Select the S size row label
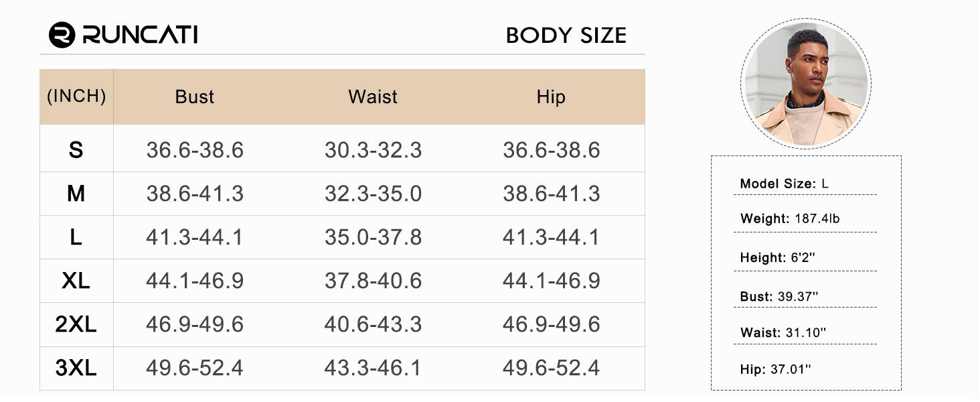Viewport: 980px width, 402px height. click(x=76, y=150)
